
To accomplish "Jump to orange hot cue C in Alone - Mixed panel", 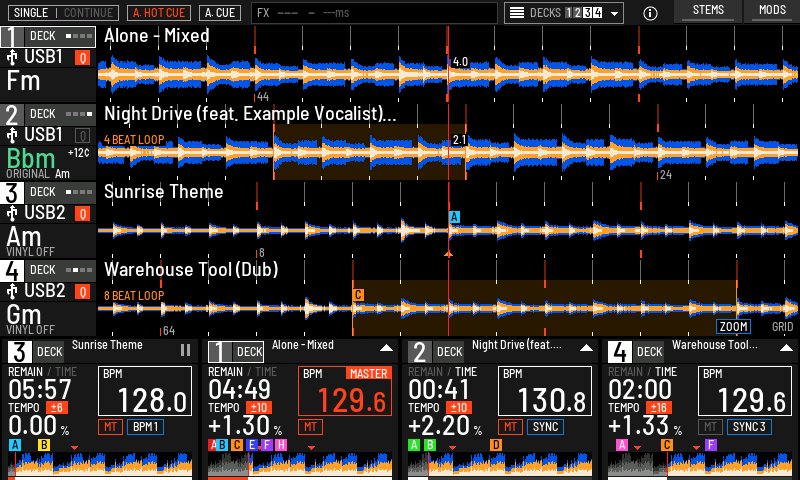I will 237,445.
